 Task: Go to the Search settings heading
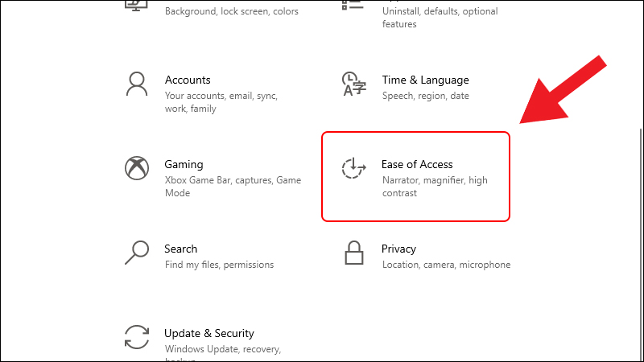(x=180, y=249)
